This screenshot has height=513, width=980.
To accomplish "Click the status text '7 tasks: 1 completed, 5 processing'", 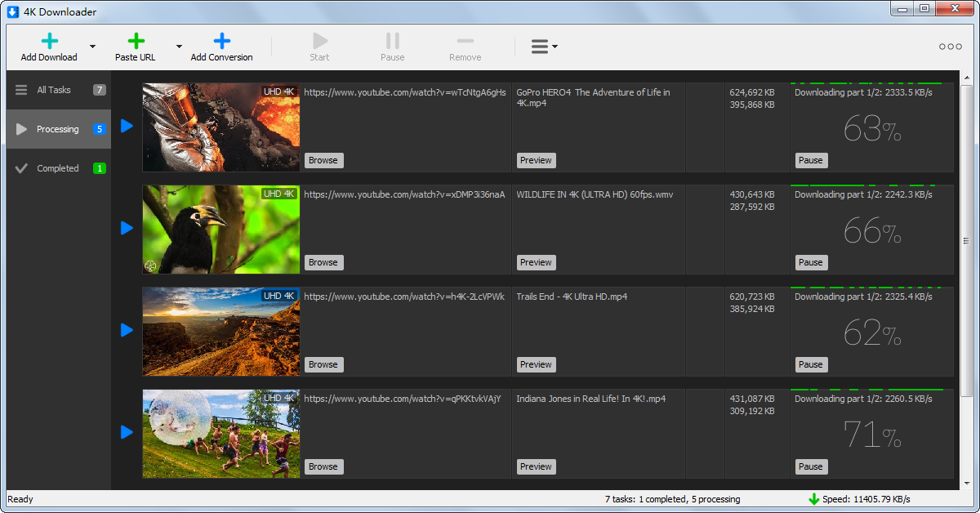I will tap(672, 499).
